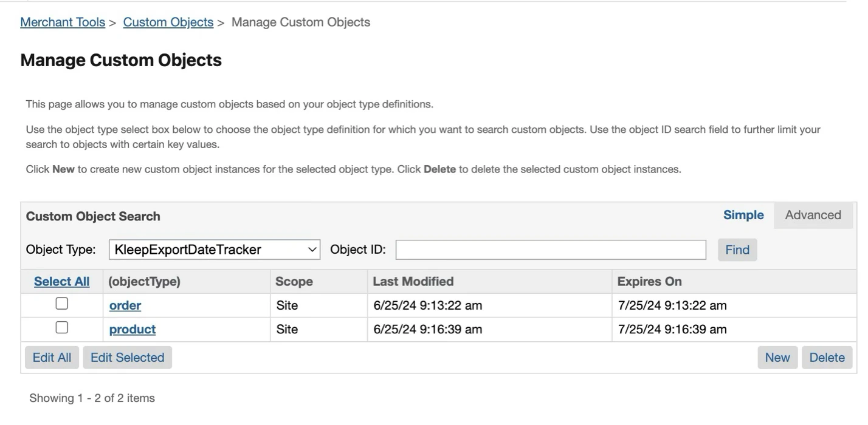Go to Merchant Tools breadcrumb link
The height and width of the screenshot is (425, 868).
click(x=63, y=22)
